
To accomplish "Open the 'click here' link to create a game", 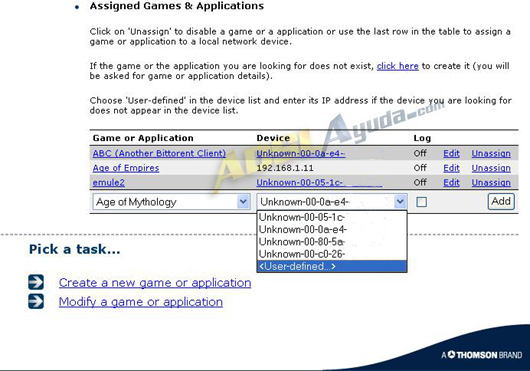I will 398,66.
